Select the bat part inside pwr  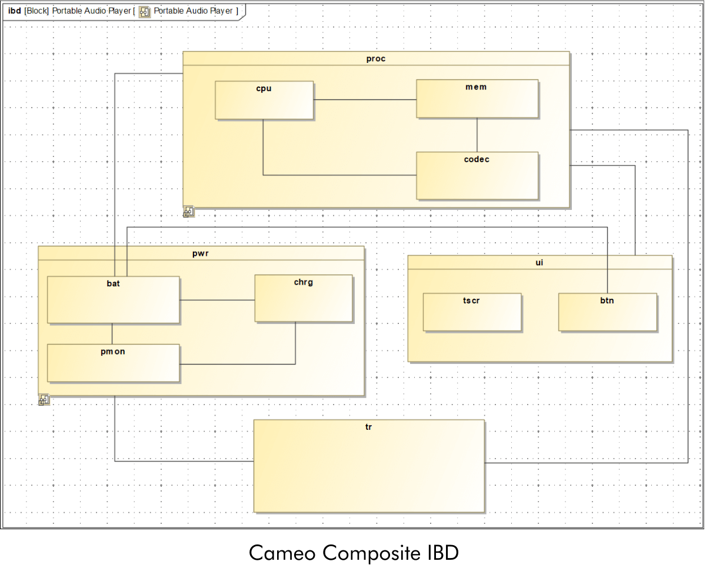coord(113,299)
